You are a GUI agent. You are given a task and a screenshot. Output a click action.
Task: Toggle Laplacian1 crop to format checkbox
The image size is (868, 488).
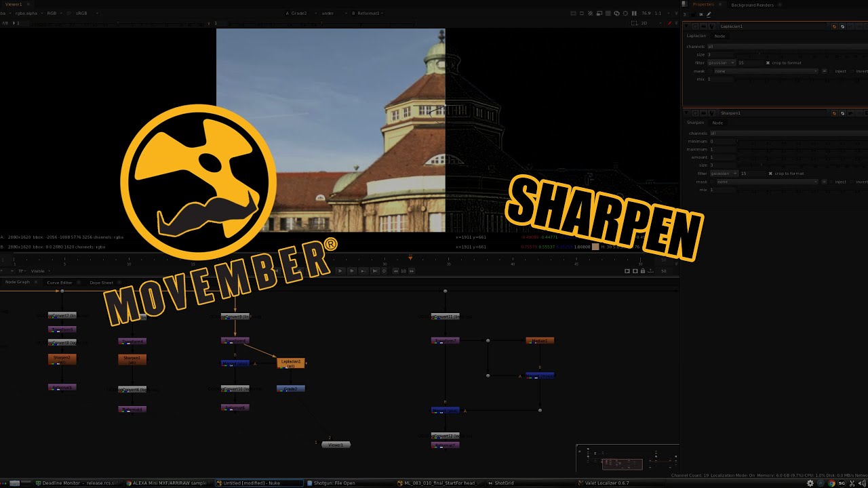[768, 62]
